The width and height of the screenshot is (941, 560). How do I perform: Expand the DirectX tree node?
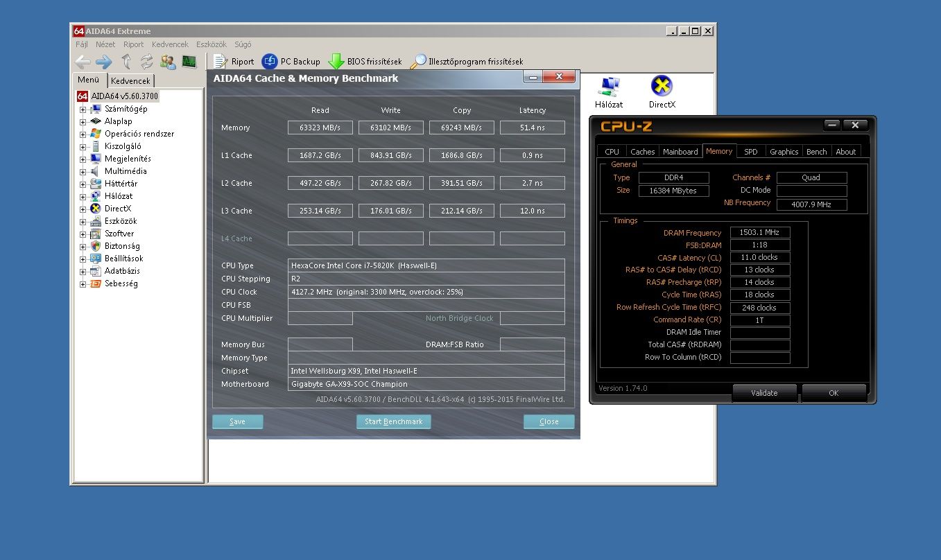coord(83,209)
